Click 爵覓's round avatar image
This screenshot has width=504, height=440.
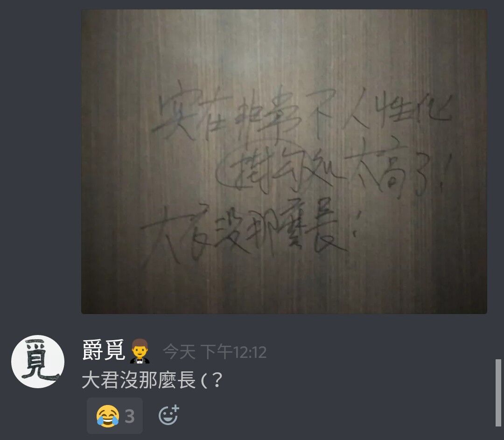point(38,362)
